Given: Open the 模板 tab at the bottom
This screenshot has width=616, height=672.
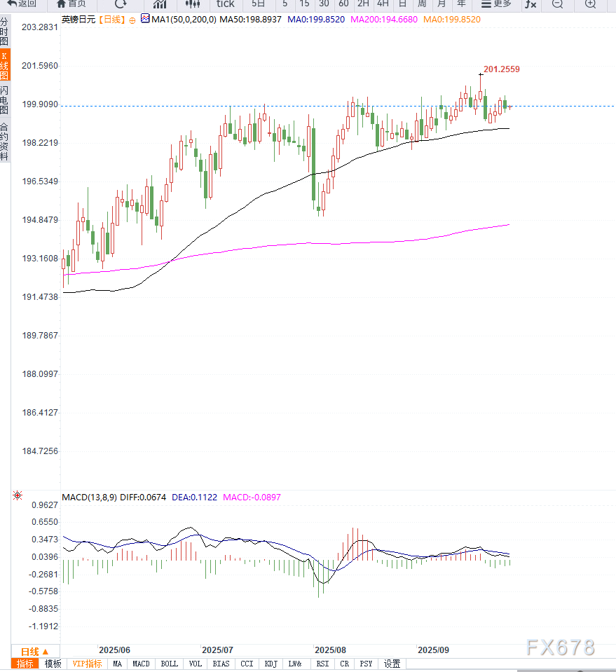Looking at the screenshot, I should coord(53,664).
